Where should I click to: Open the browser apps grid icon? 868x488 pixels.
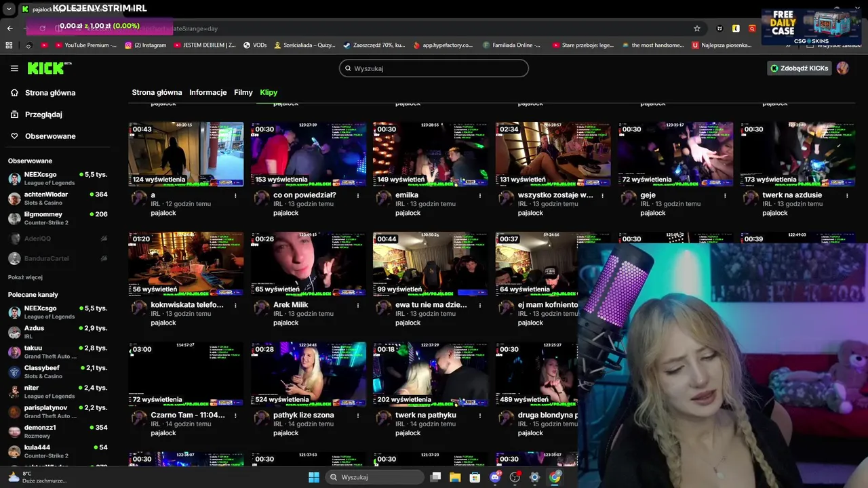9,45
